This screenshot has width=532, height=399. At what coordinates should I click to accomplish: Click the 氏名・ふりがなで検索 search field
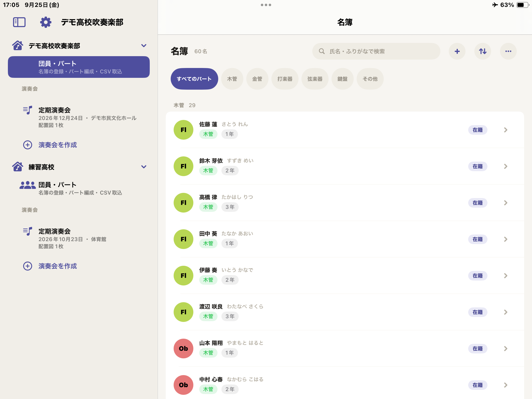click(x=376, y=51)
